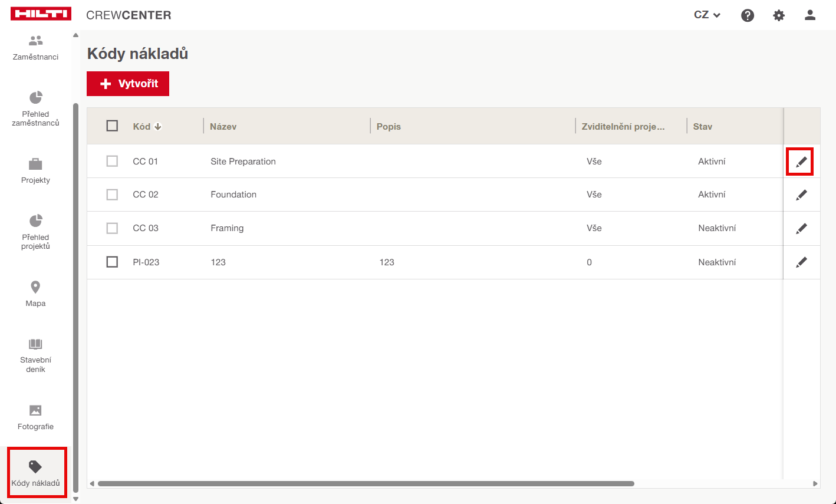Edit the Framing cost code row
Screen dimensions: 836x504
[801, 229]
